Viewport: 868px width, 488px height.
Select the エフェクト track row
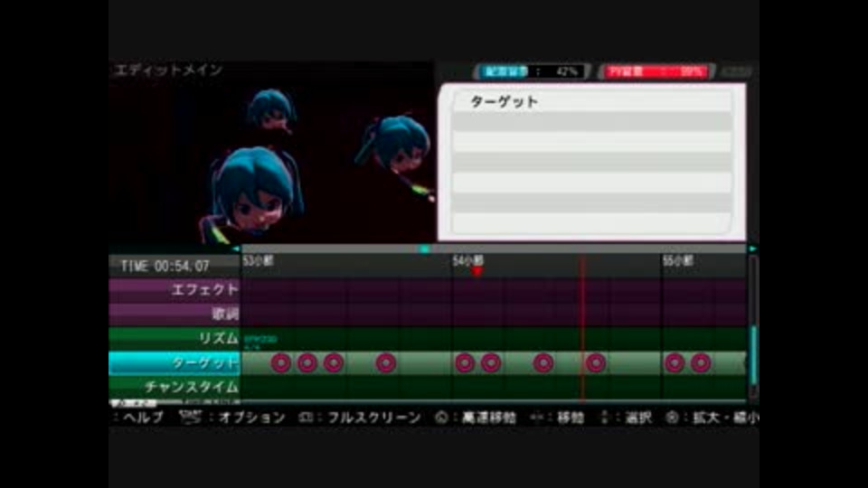point(428,289)
